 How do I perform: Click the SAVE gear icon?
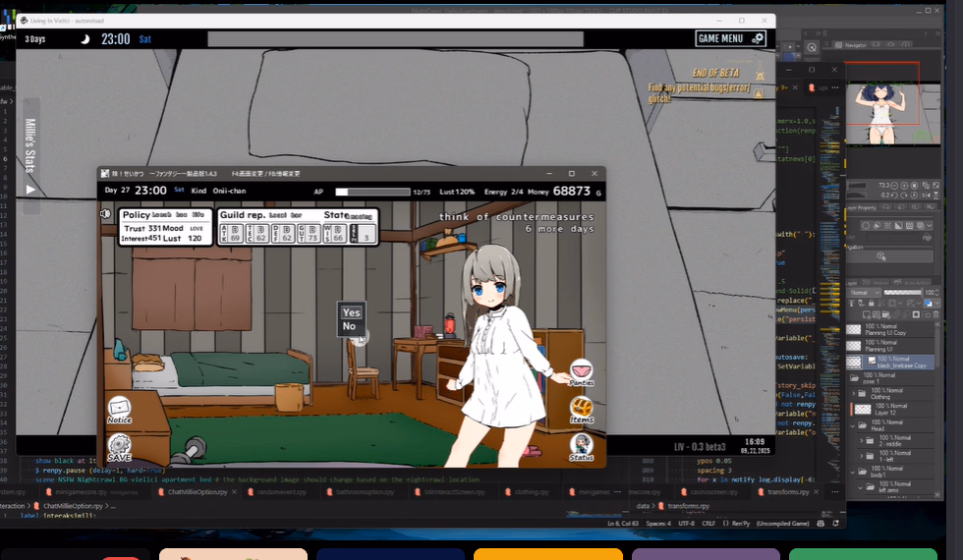120,445
